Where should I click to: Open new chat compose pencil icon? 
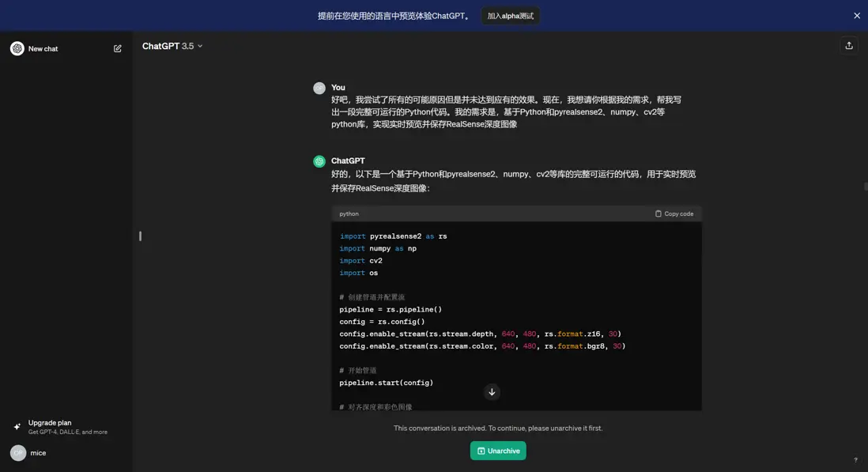117,49
